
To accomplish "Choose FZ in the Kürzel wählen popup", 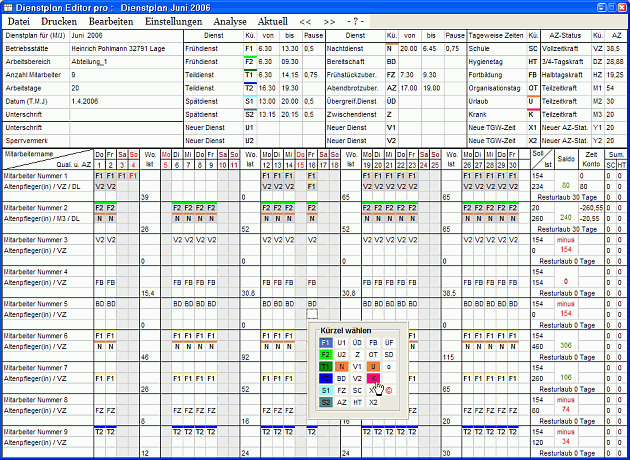I will pos(342,390).
